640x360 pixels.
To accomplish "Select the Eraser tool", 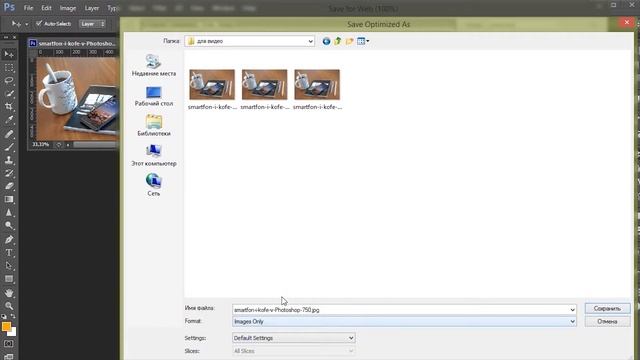I will (x=9, y=186).
